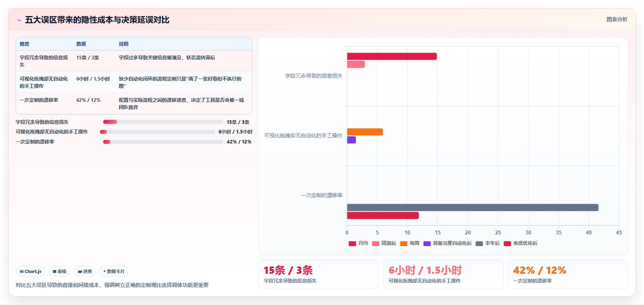Toggle the 月均 legend color box
The width and height of the screenshot is (644, 305).
(352, 243)
